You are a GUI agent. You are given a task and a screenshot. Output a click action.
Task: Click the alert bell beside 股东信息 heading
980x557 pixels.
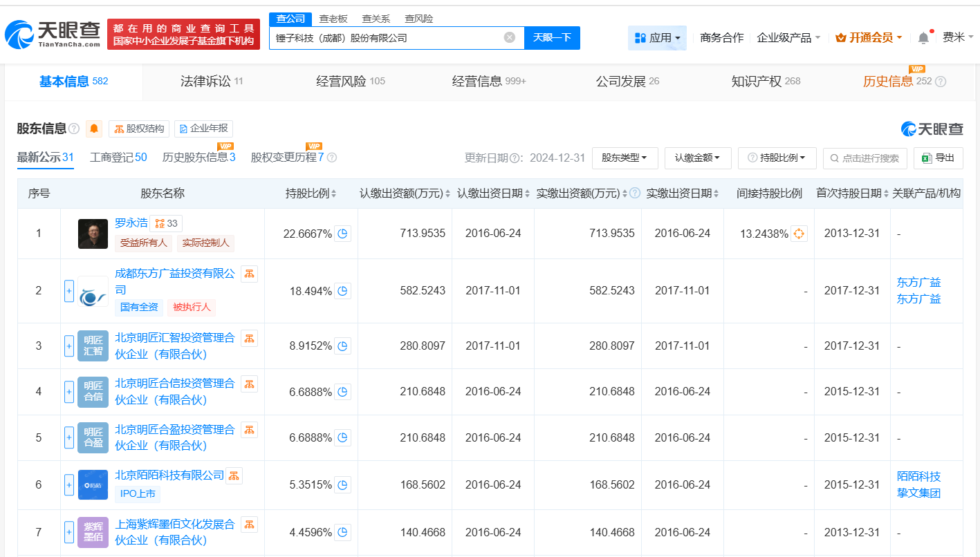pos(93,129)
